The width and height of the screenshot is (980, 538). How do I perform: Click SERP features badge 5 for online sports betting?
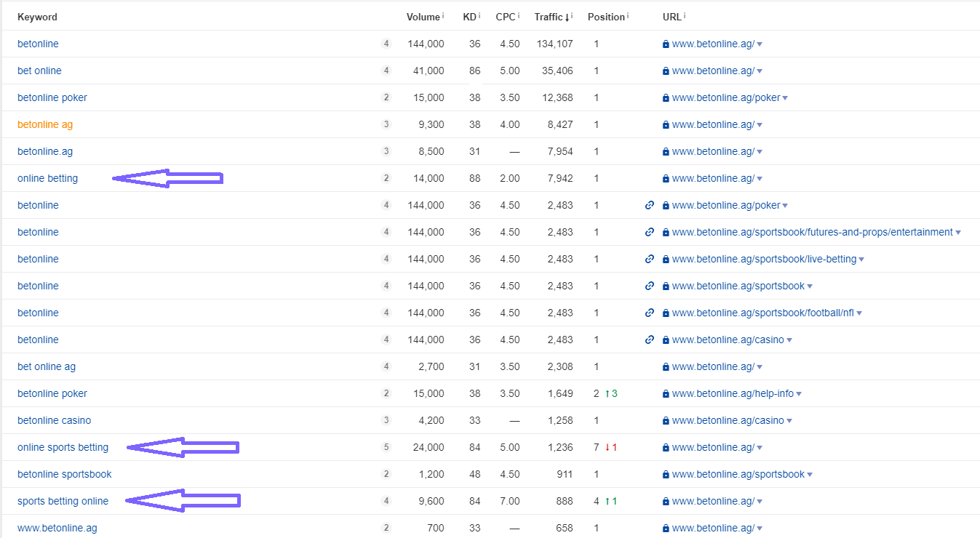point(386,447)
